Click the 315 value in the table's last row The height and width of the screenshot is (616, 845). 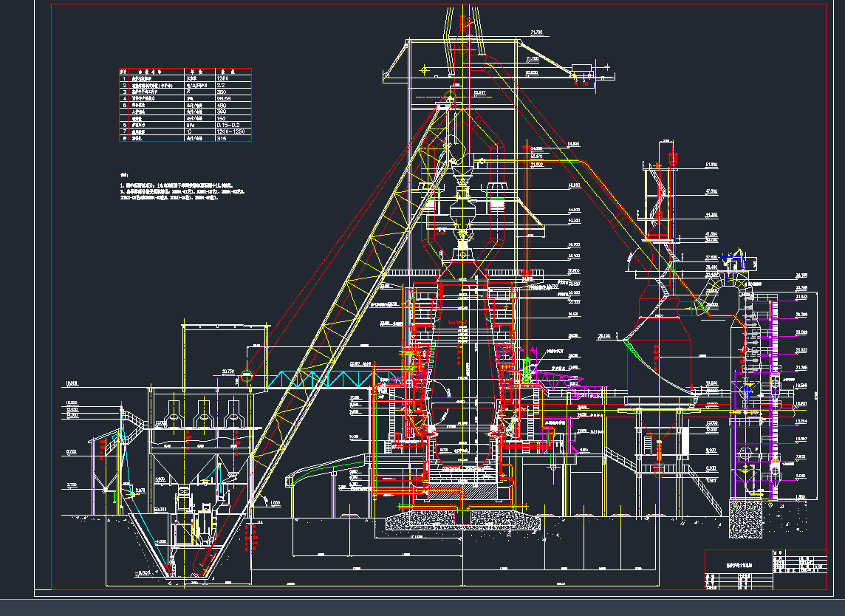(x=221, y=138)
